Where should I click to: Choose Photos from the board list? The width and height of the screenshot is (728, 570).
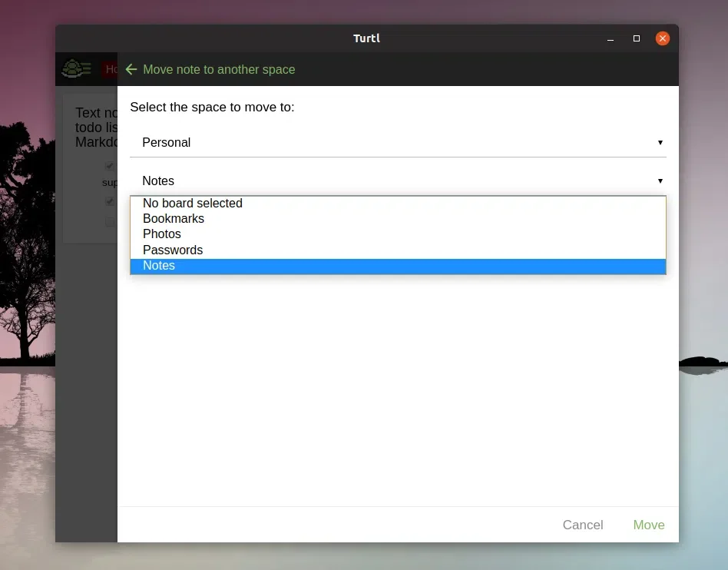(398, 234)
